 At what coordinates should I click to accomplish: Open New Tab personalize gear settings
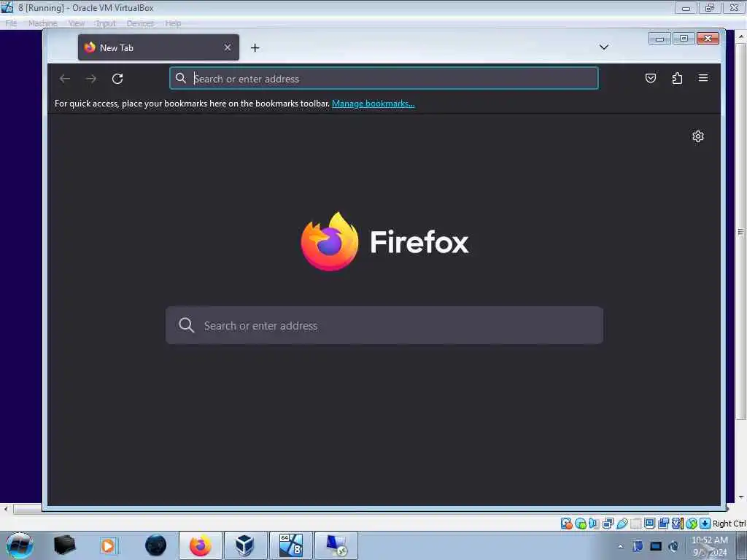pyautogui.click(x=698, y=136)
